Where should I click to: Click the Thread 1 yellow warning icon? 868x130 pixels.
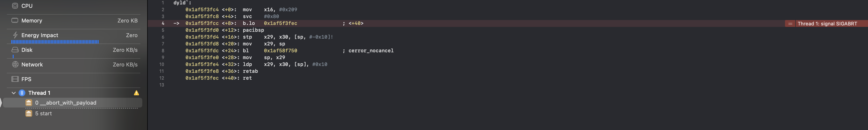136,93
